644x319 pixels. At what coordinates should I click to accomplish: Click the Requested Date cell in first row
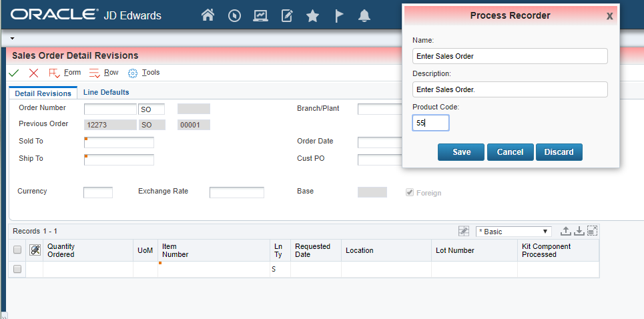coord(316,270)
